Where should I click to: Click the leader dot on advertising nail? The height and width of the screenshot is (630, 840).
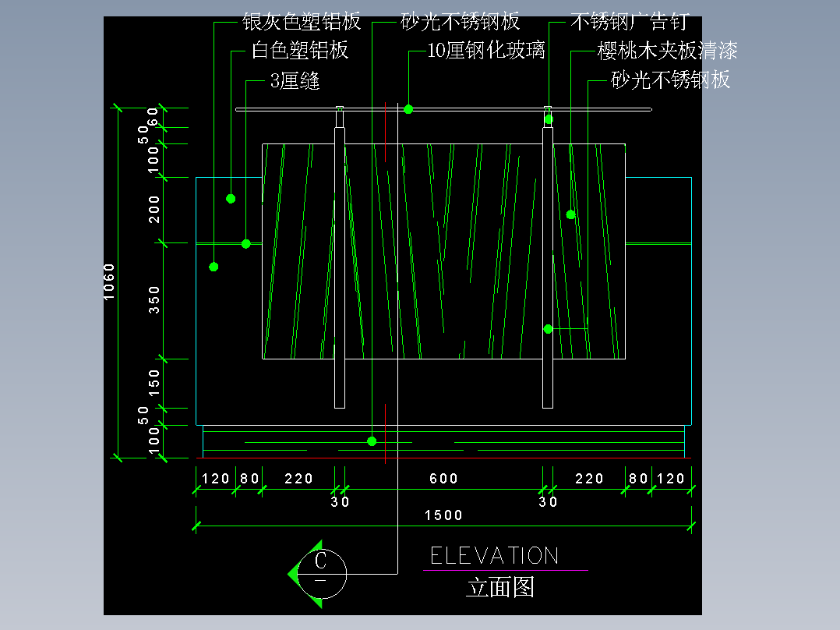pos(549,119)
